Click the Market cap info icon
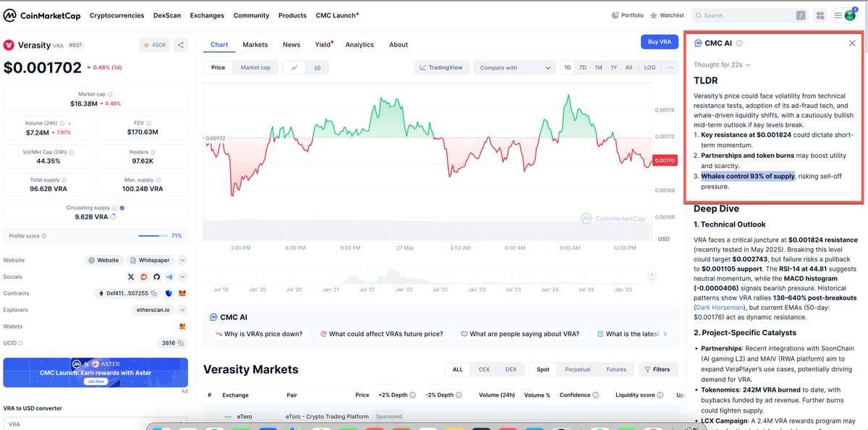This screenshot has height=430, width=868. [x=109, y=94]
